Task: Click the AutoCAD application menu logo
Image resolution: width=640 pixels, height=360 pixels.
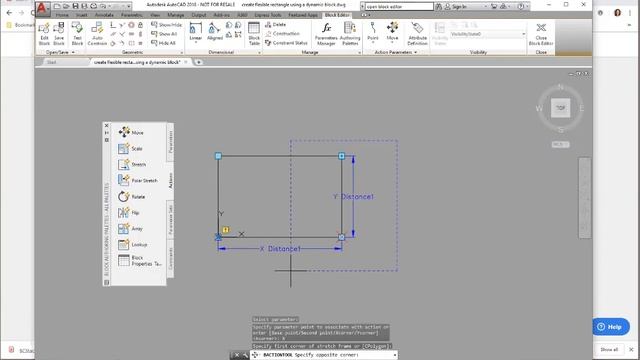Action: 42,8
